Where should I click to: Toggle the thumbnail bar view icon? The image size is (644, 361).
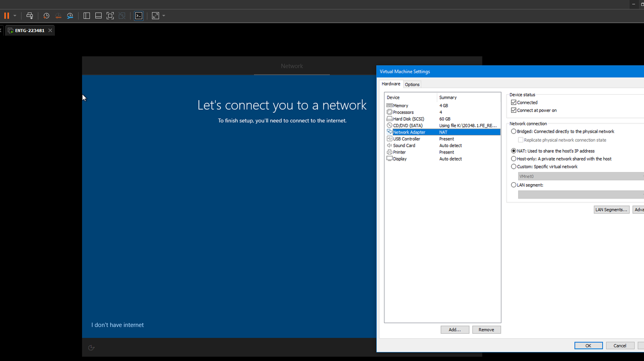pyautogui.click(x=98, y=16)
